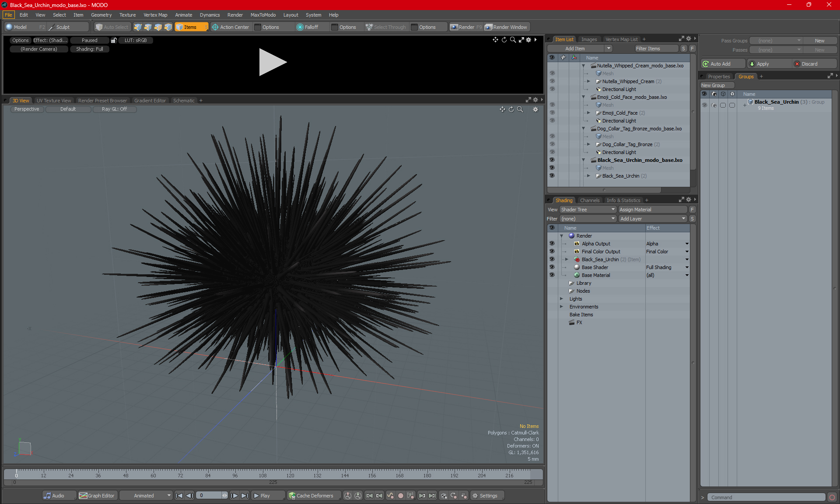The image size is (840, 504).
Task: Go to last frame
Action: click(x=245, y=496)
